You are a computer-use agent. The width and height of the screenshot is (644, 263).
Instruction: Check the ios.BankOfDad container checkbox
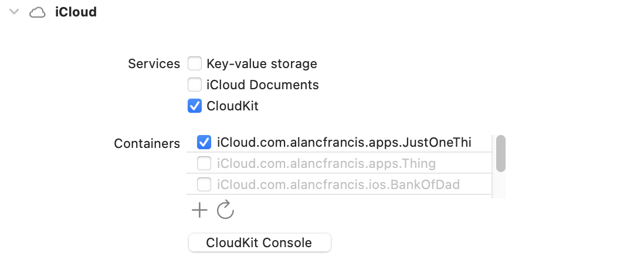point(204,184)
